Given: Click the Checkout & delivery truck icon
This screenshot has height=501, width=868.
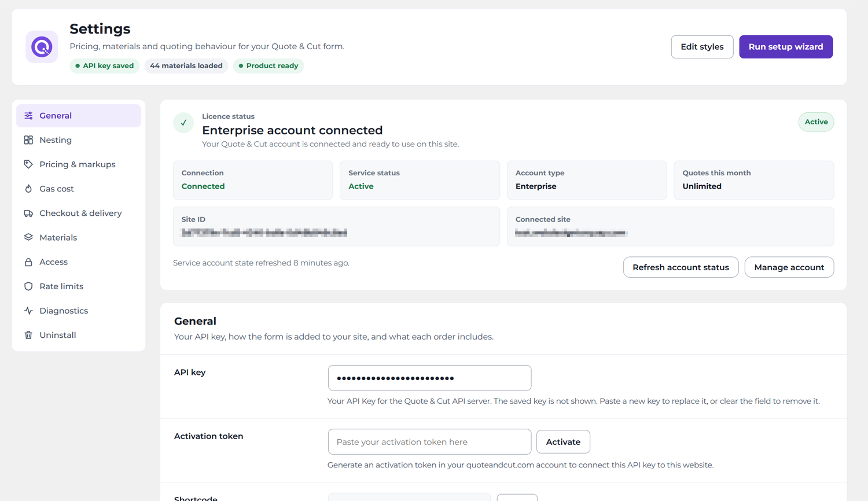Looking at the screenshot, I should (x=28, y=213).
